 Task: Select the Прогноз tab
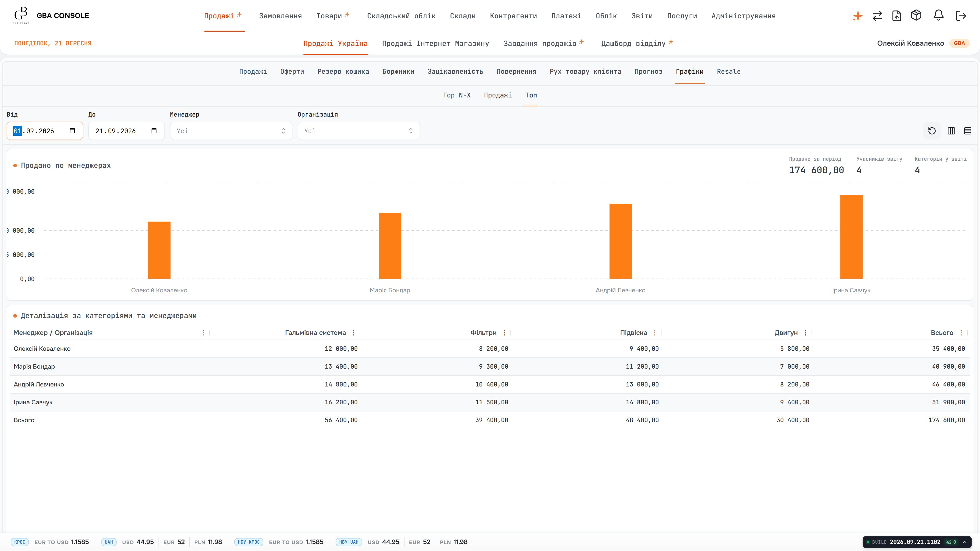648,71
